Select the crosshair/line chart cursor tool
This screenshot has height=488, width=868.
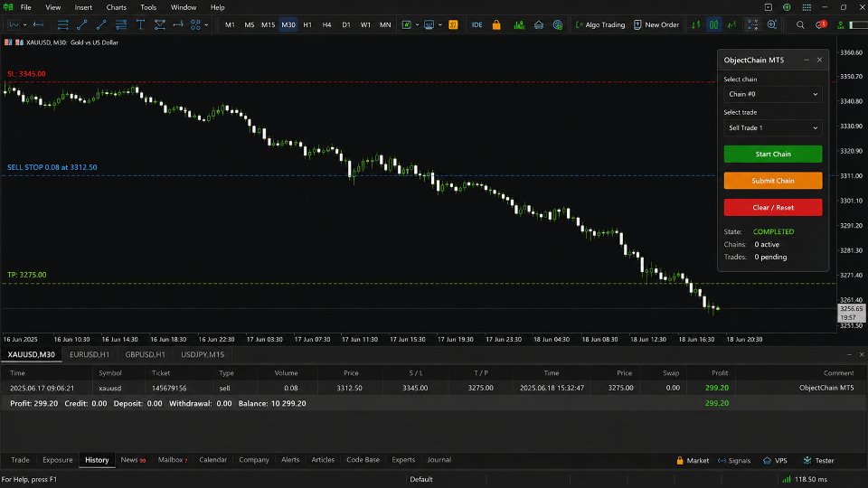coord(13,24)
